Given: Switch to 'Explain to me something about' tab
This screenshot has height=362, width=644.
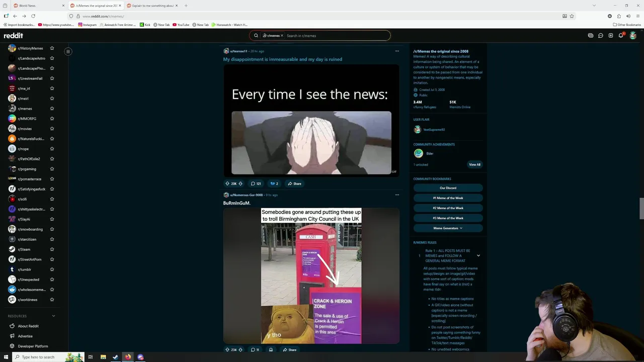Looking at the screenshot, I should (153, 6).
